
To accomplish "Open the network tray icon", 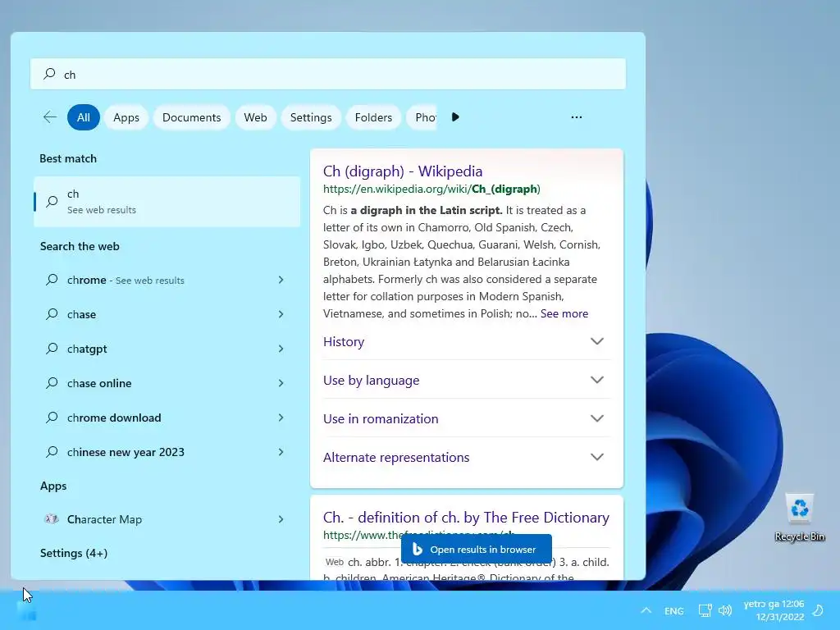I will pyautogui.click(x=705, y=610).
